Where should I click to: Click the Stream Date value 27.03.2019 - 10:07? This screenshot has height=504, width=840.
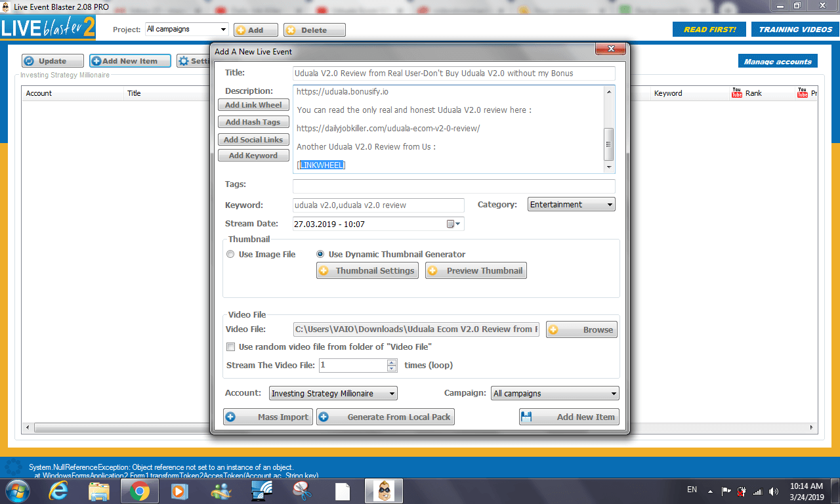pyautogui.click(x=329, y=224)
